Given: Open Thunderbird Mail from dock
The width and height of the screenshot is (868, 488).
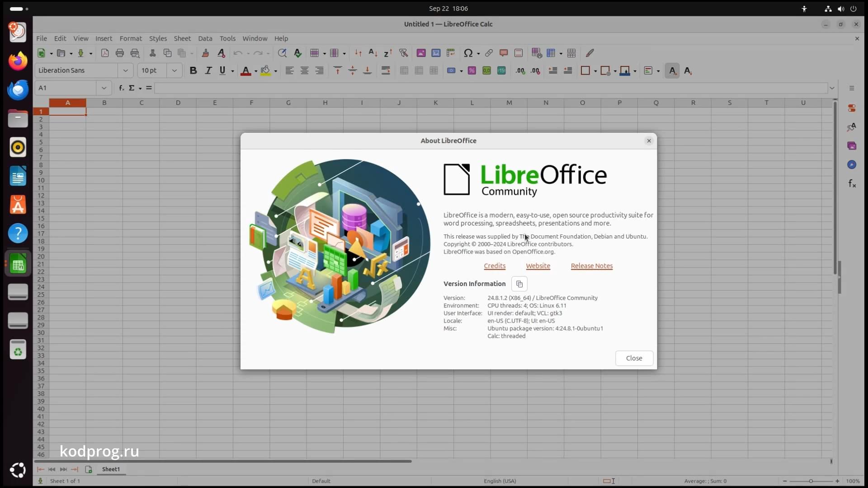Looking at the screenshot, I should (x=18, y=89).
